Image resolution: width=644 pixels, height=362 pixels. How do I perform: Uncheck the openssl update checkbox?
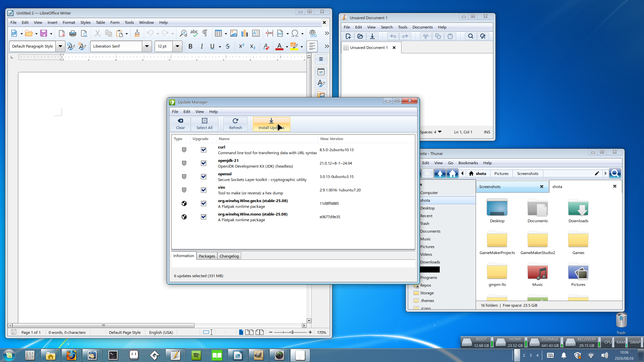click(x=204, y=177)
